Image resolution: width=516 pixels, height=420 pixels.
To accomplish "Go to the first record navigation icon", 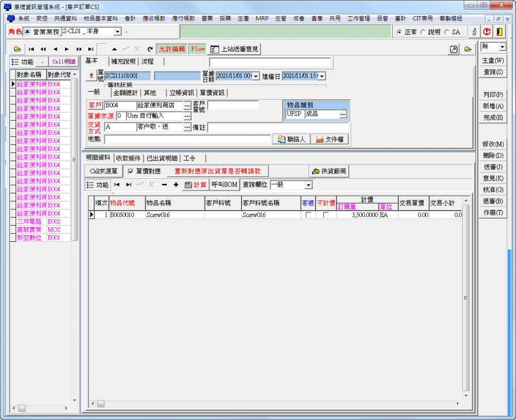I will pyautogui.click(x=31, y=49).
